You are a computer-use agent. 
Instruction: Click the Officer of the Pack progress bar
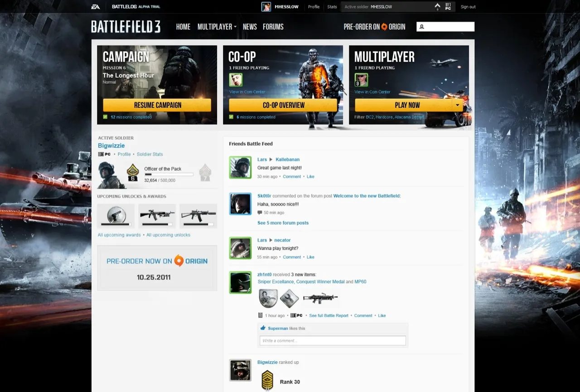click(x=169, y=174)
